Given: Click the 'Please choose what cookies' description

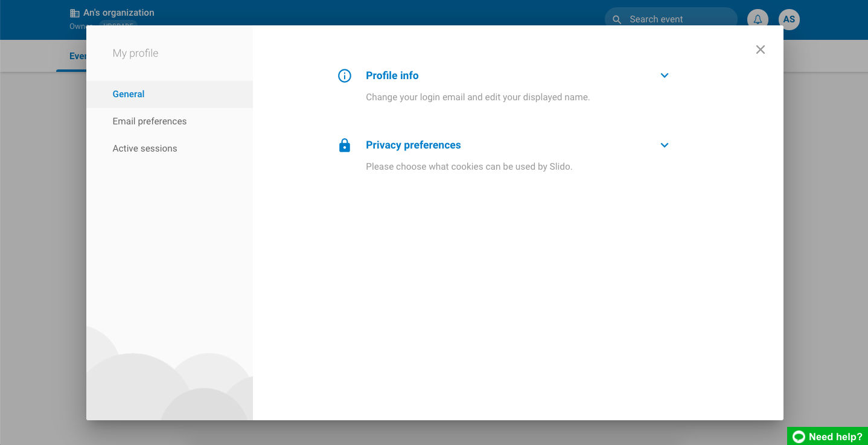Looking at the screenshot, I should pos(469,167).
